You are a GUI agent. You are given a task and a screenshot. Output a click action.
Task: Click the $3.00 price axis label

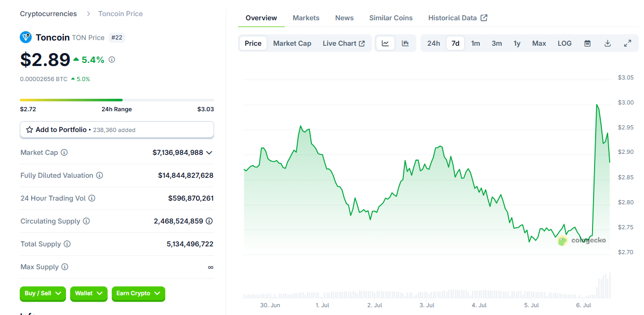(x=625, y=102)
